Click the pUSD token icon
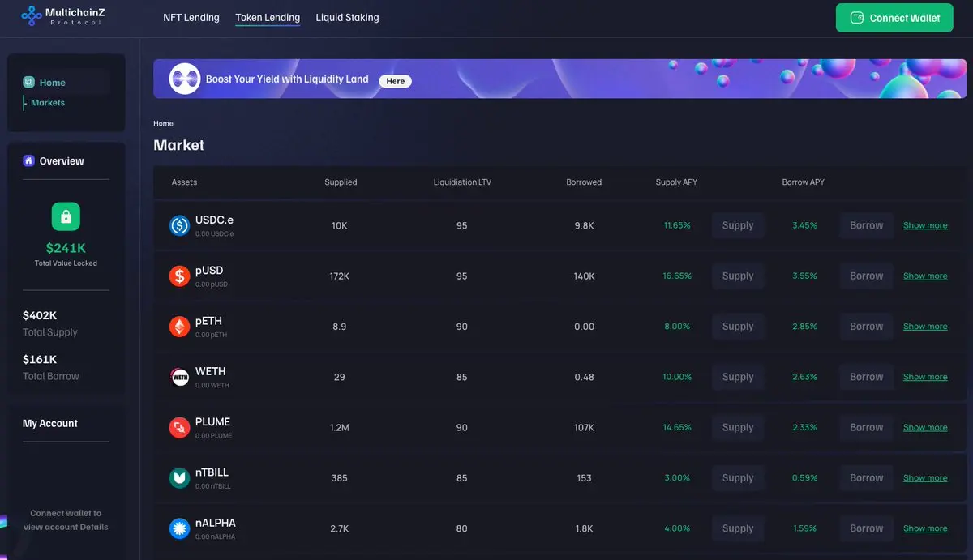Image resolution: width=973 pixels, height=560 pixels. tap(179, 276)
